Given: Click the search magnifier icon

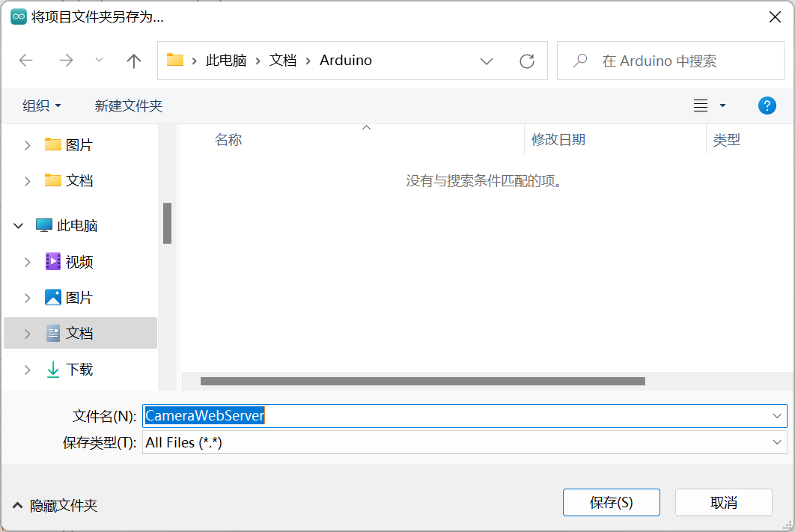Looking at the screenshot, I should coord(580,61).
